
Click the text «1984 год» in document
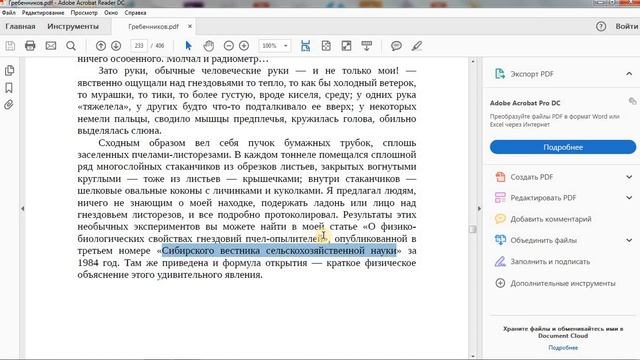98,263
